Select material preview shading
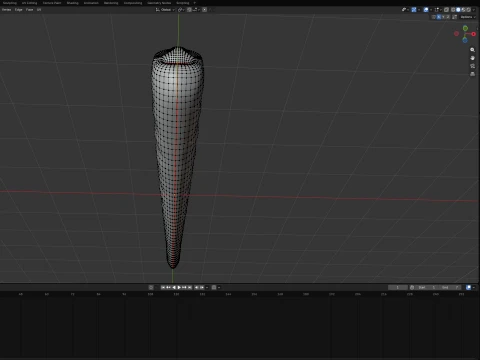 point(463,10)
